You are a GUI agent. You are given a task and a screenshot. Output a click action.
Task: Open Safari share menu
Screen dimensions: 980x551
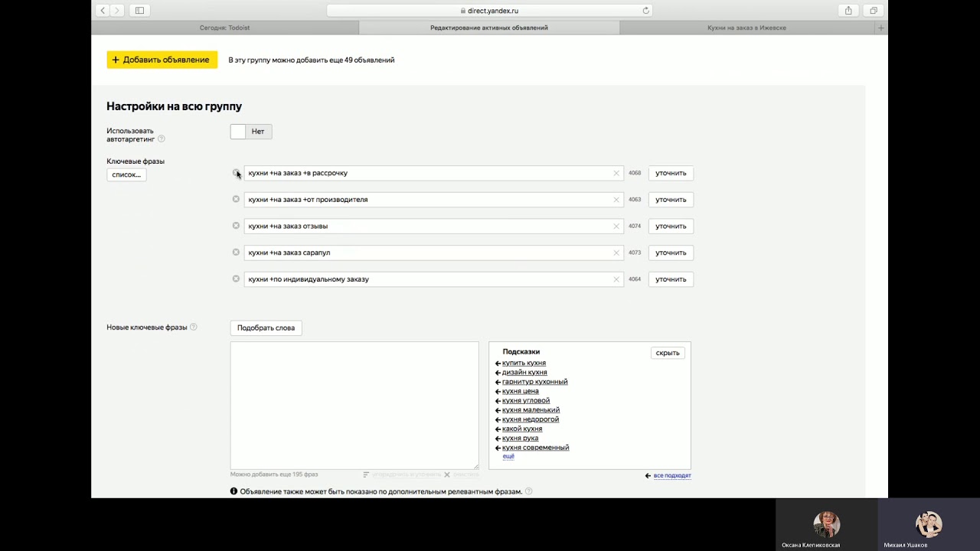pos(848,11)
